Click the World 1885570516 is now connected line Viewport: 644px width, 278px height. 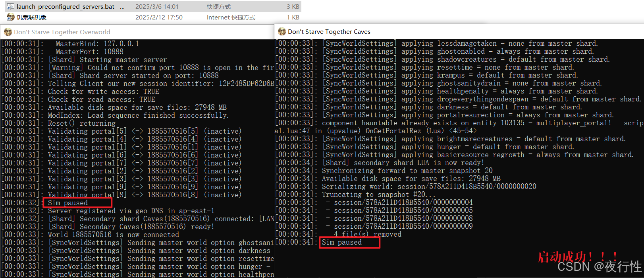pyautogui.click(x=90, y=235)
